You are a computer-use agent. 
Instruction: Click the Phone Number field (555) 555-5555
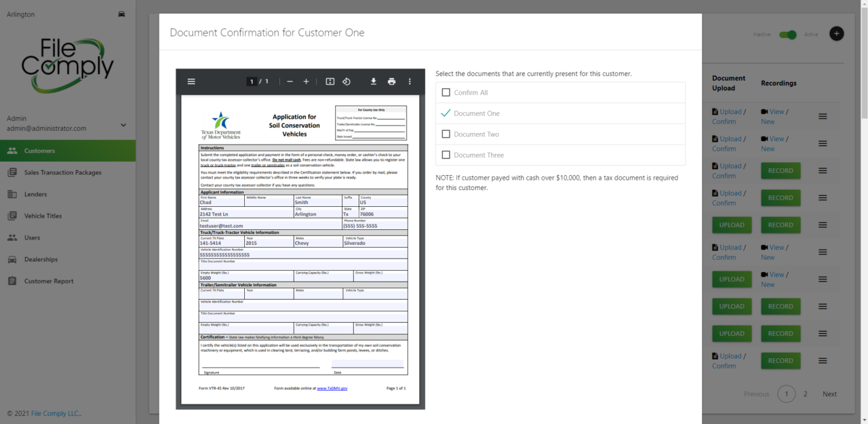click(375, 226)
